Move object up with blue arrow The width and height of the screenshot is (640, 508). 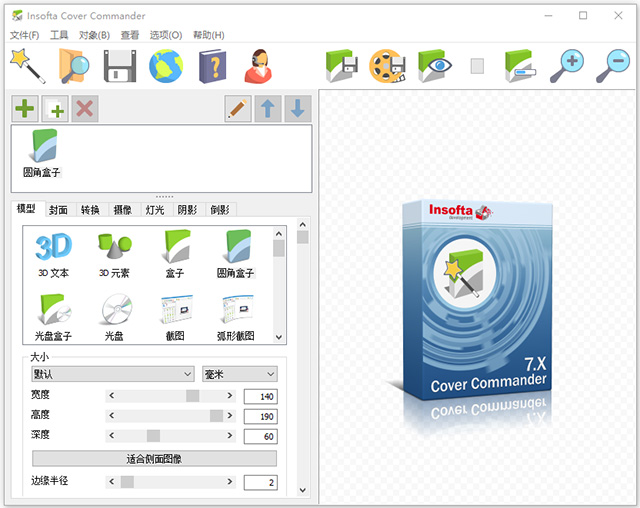pyautogui.click(x=268, y=109)
